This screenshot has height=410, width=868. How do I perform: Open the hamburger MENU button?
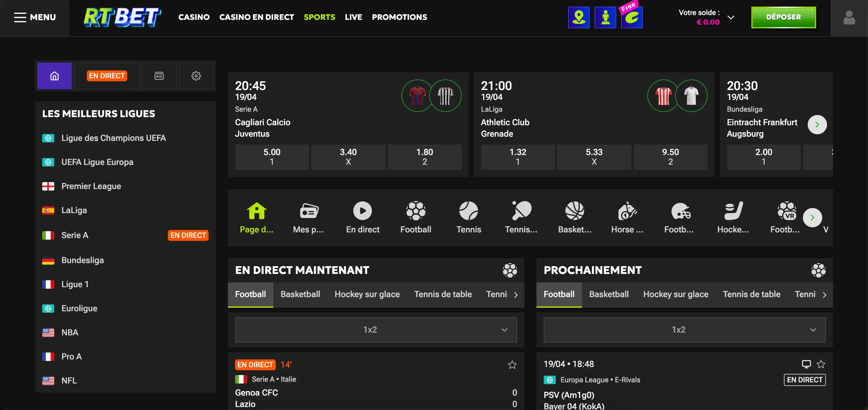[35, 17]
